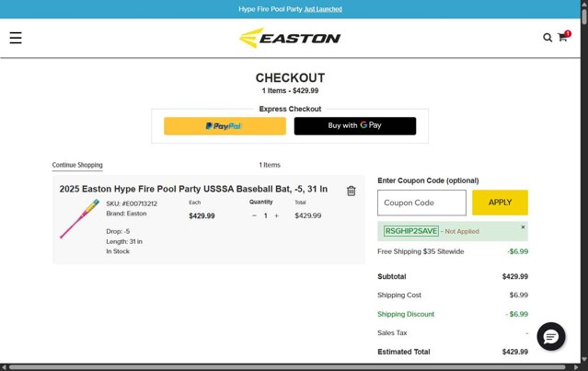Click the CHECKOUT heading
Viewport: 588px width, 371px height.
tap(290, 78)
